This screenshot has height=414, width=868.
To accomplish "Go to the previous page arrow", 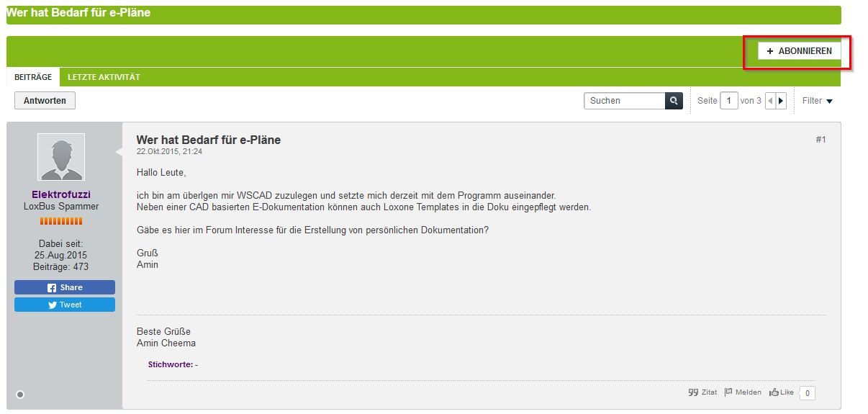I will pyautogui.click(x=770, y=101).
